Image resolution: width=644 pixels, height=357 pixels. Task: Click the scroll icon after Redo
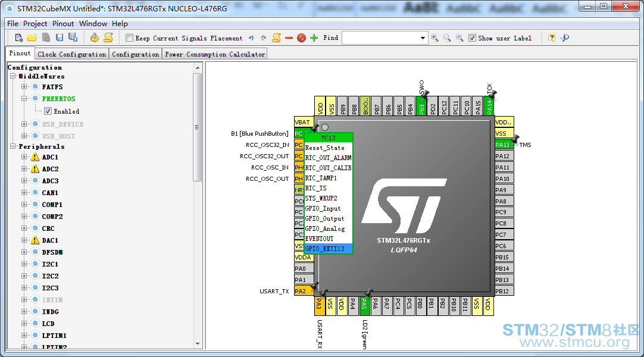click(276, 37)
